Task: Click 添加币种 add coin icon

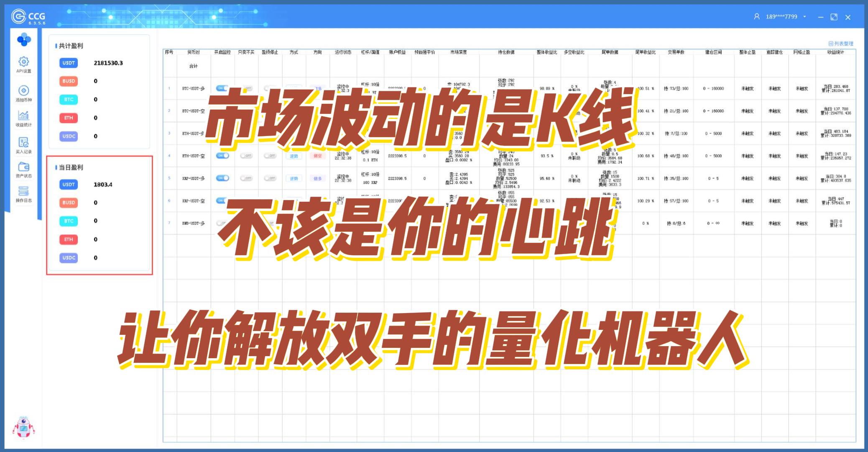Action: point(23,90)
